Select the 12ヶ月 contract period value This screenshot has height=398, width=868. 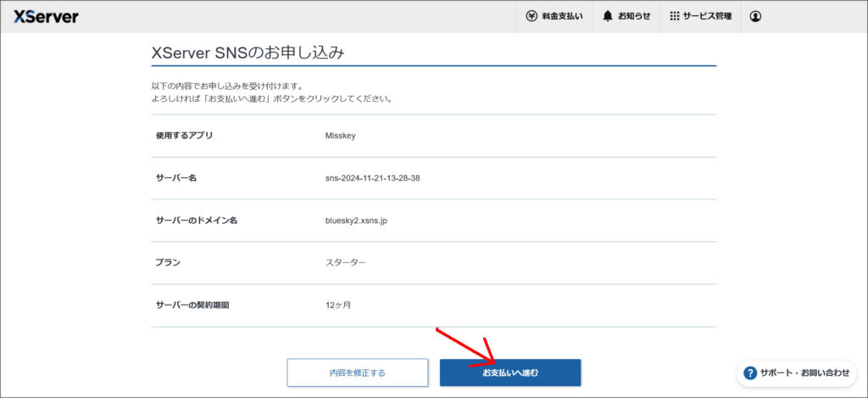[x=337, y=306]
